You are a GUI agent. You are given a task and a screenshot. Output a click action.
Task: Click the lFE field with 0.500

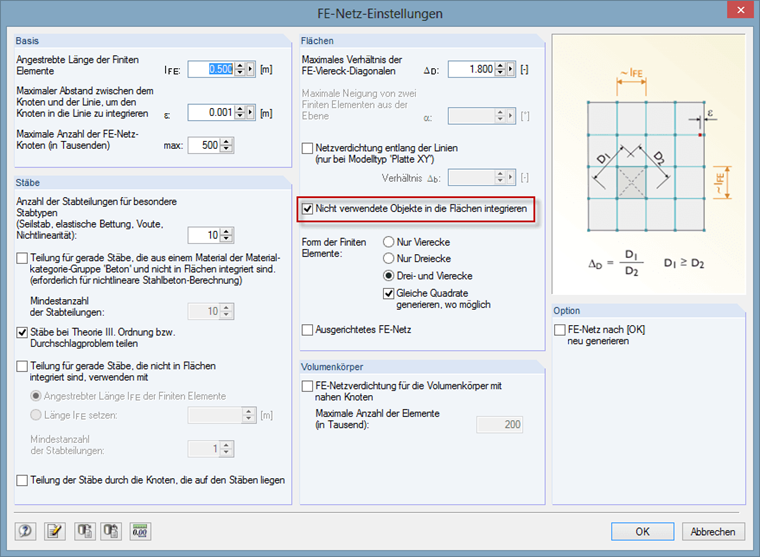tap(211, 69)
